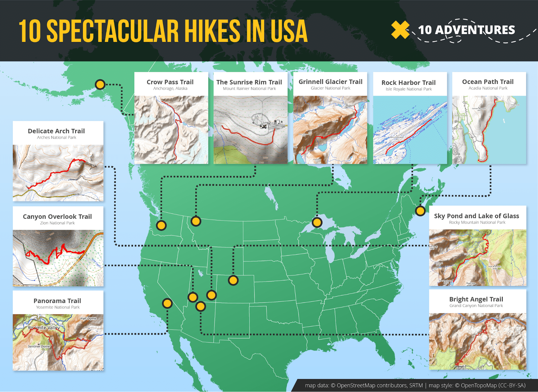This screenshot has width=538, height=392.
Task: Click the 'Canyon Overlook Trail' title
Action: click(57, 217)
